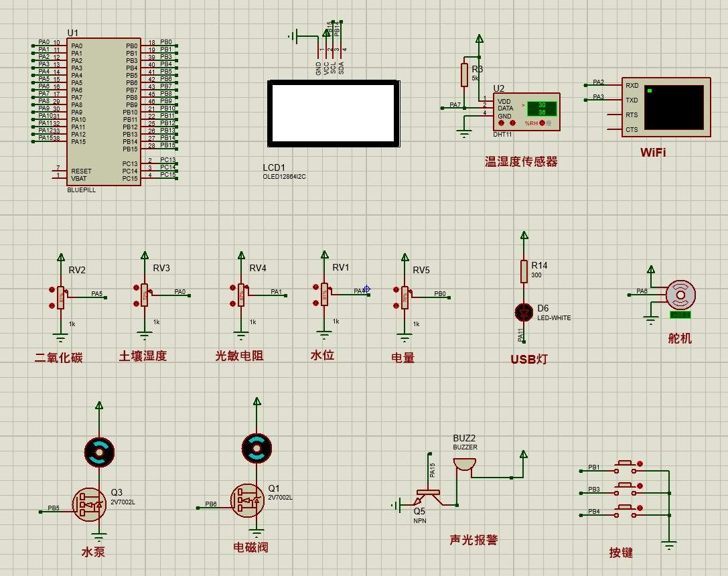Viewport: 728px width, 576px height.
Task: Increase RV2 CO2 potentiometer with upper red dot
Action: [52, 290]
